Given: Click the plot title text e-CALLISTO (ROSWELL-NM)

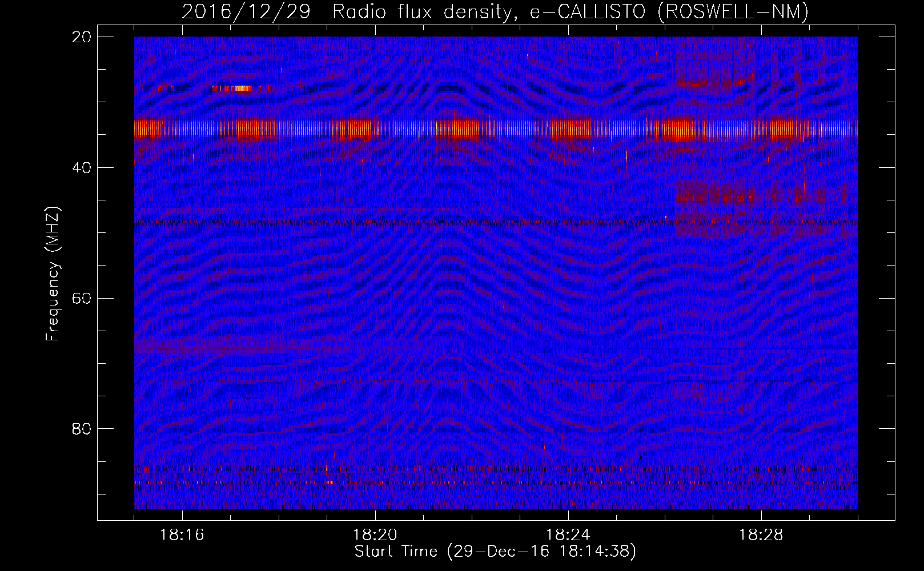Looking at the screenshot, I should [669, 11].
